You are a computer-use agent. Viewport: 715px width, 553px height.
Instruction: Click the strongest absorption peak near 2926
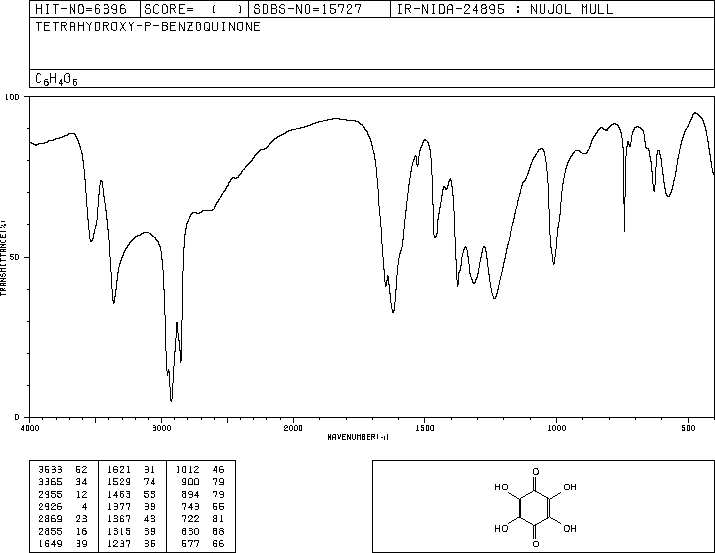pyautogui.click(x=171, y=401)
